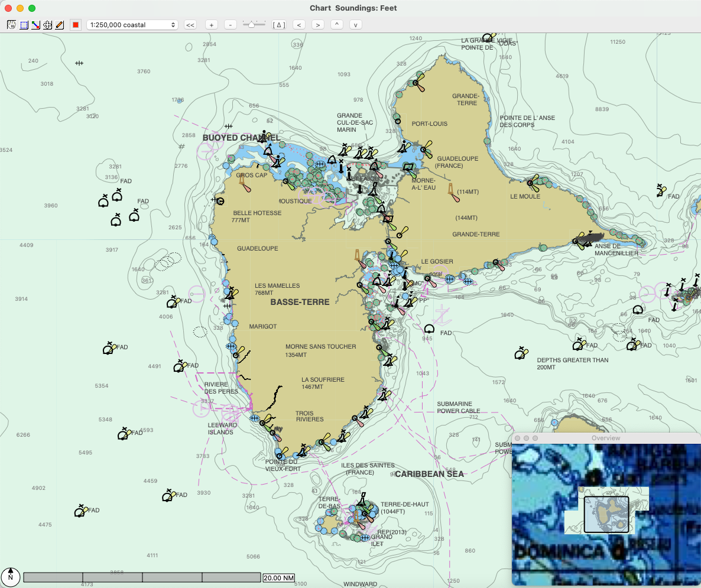This screenshot has height=588, width=701.
Task: Open the 1:250,000 coastal scale dropdown
Action: click(132, 24)
